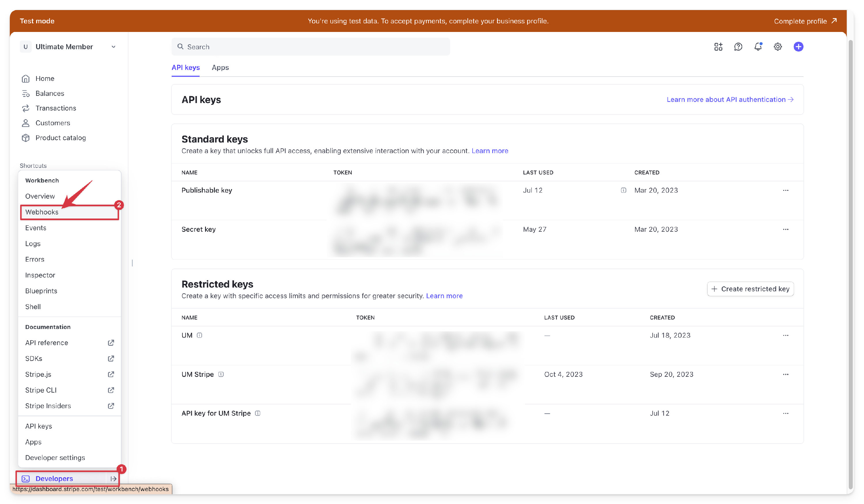Open Stripe Insiders external link icon
Viewport: 864px width, 504px height.
(111, 406)
